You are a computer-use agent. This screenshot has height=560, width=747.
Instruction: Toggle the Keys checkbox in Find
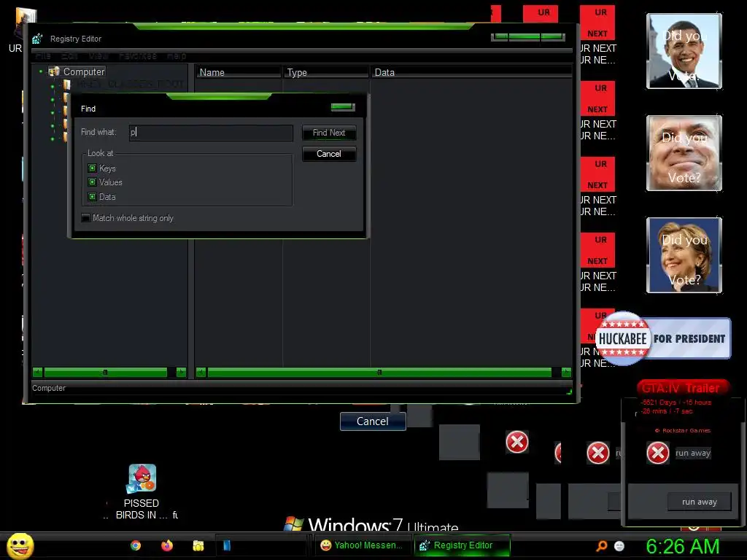(93, 168)
